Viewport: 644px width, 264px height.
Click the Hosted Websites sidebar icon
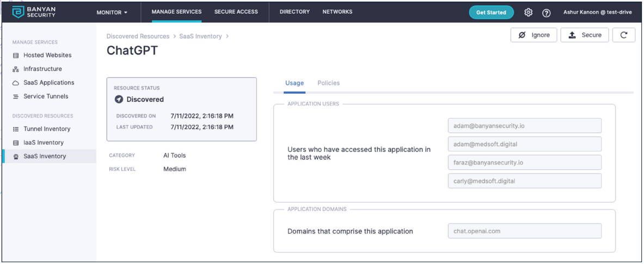16,56
